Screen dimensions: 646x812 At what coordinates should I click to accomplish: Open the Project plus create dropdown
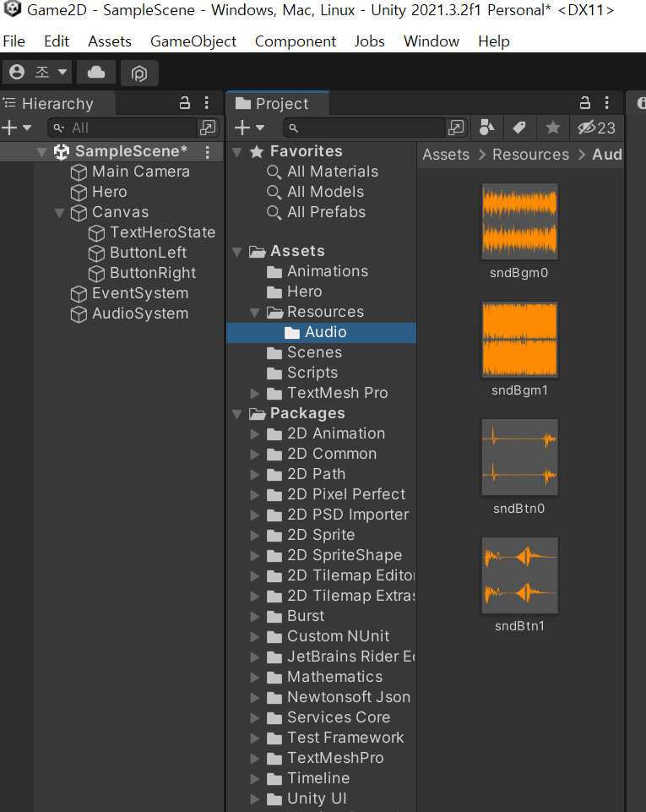pyautogui.click(x=249, y=128)
